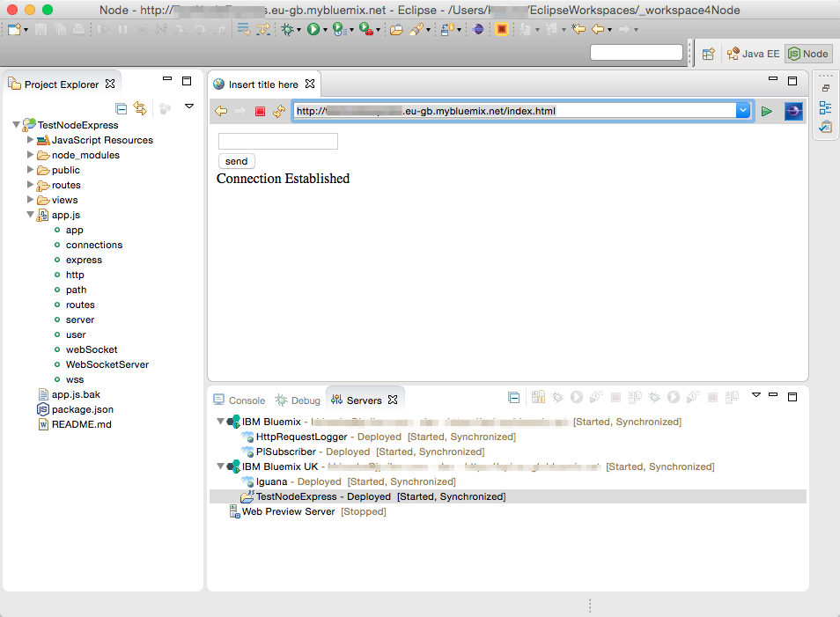
Task: Click the Open Perspective icon
Action: point(709,54)
